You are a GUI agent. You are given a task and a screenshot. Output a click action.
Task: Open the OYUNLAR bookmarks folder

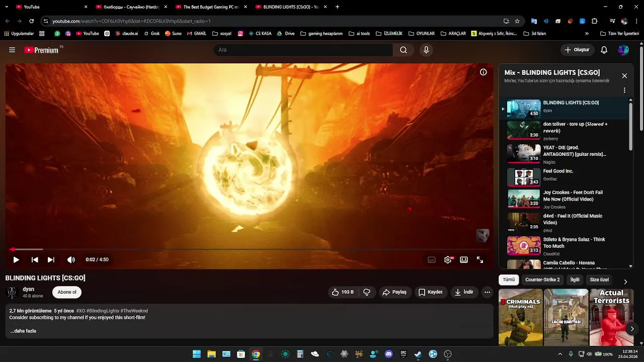tap(421, 34)
